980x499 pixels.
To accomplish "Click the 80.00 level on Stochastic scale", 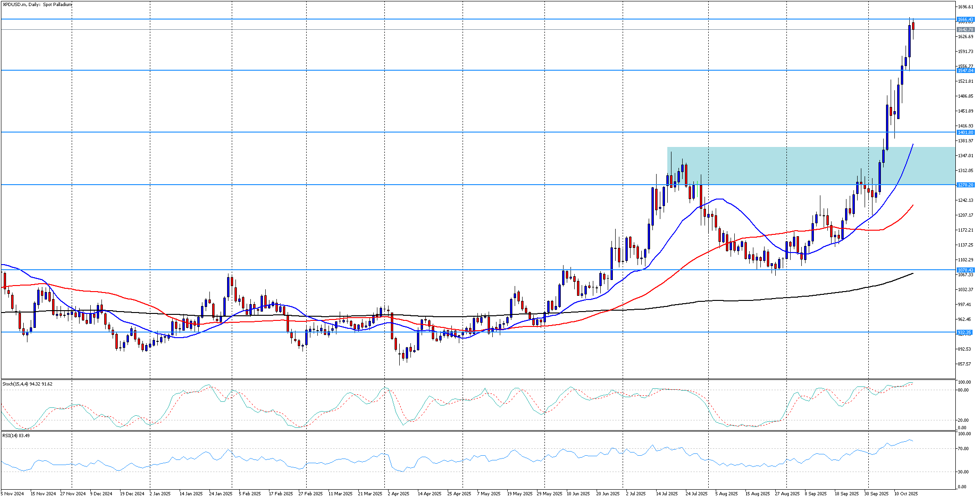I will [x=963, y=390].
